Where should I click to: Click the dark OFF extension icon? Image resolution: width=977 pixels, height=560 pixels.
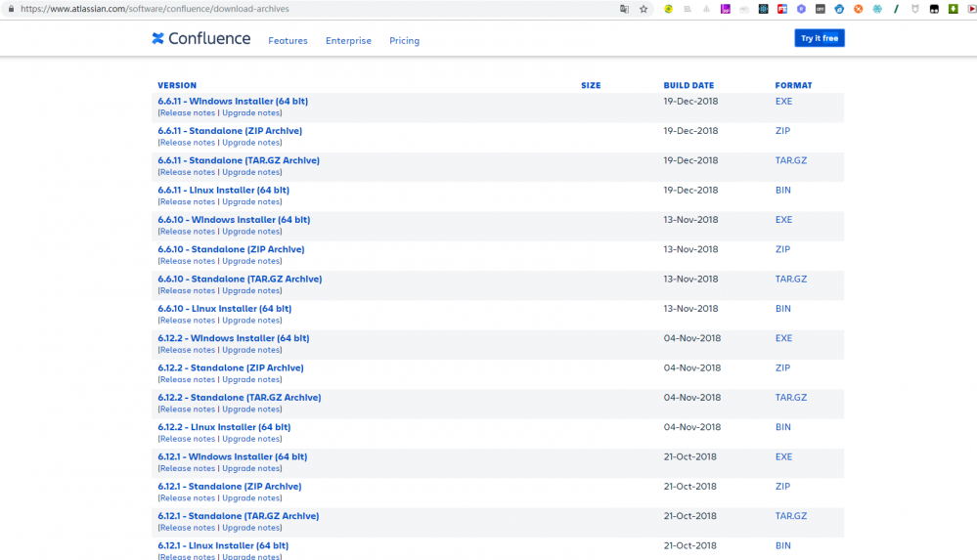click(820, 9)
